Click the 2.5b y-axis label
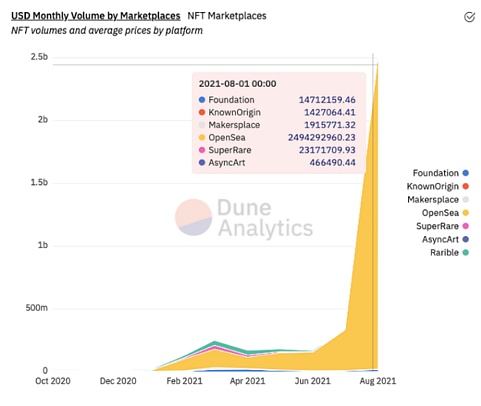The height and width of the screenshot is (406, 481). [39, 57]
